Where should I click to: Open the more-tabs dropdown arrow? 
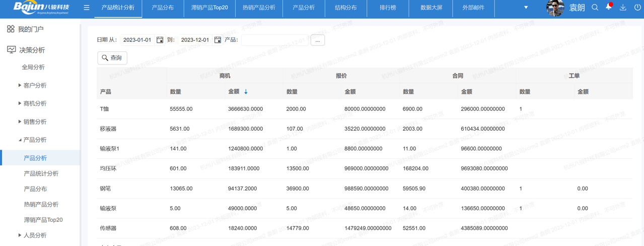pos(526,8)
